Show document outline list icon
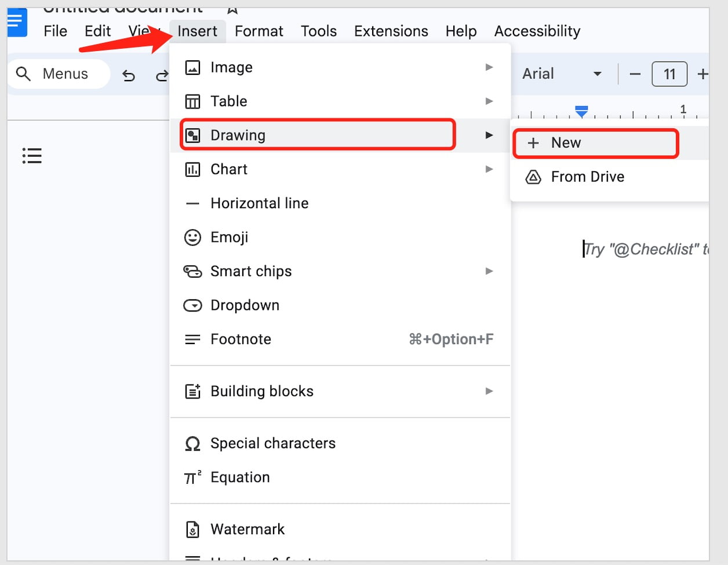This screenshot has width=728, height=565. pyautogui.click(x=32, y=155)
